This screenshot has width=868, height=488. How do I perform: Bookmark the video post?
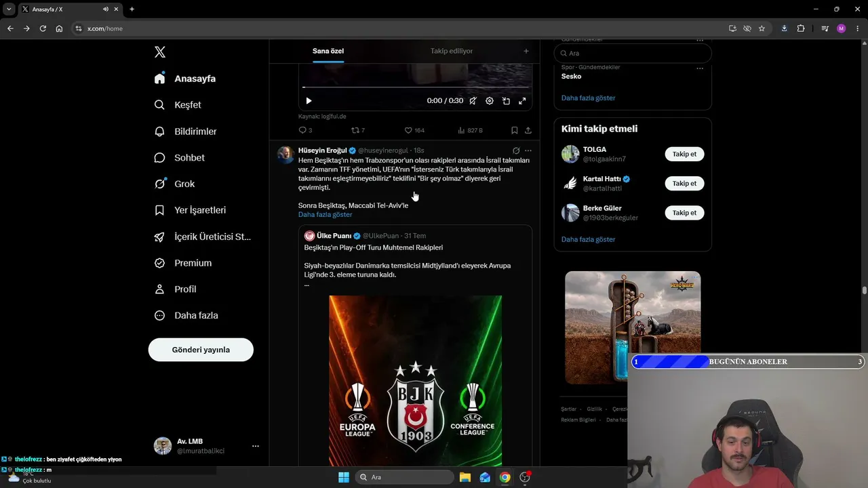515,130
